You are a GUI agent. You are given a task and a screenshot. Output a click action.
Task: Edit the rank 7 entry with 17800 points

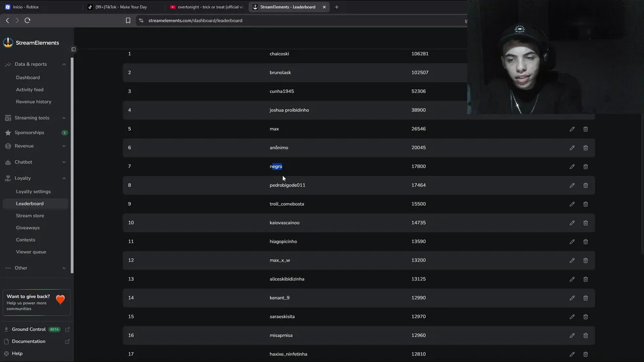(572, 166)
